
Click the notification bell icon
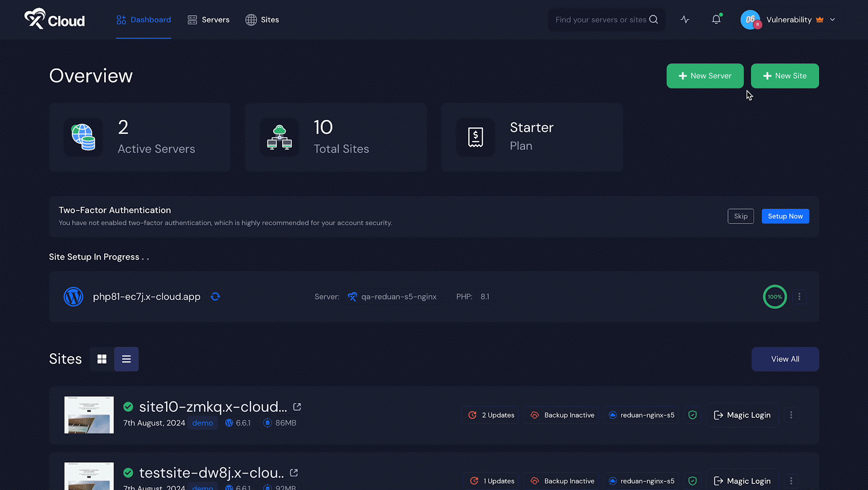coord(716,19)
